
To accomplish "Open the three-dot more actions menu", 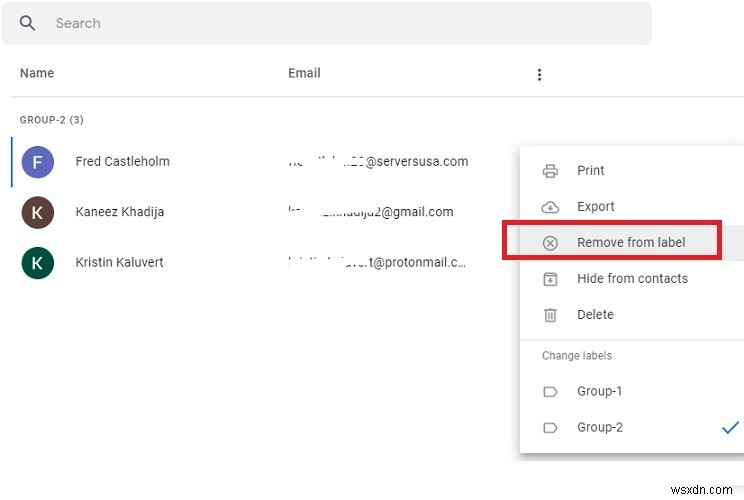I will [539, 74].
